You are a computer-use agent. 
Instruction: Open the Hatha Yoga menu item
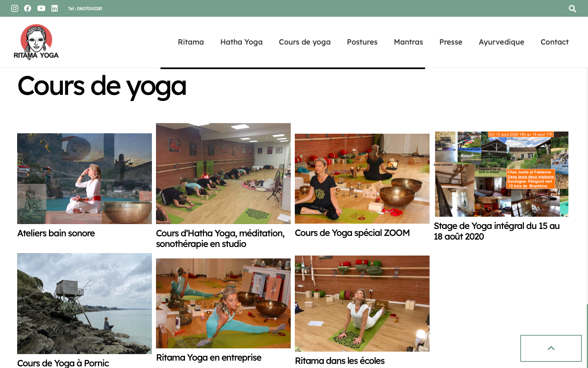click(x=241, y=42)
